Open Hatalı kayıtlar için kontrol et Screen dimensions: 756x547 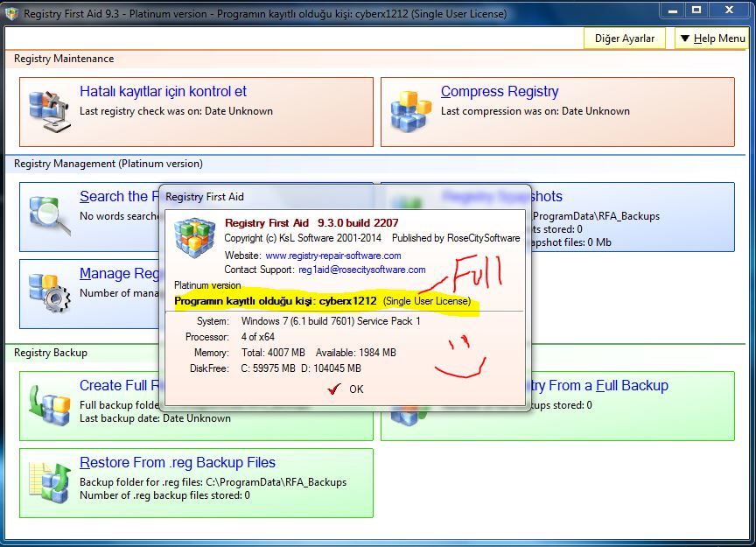coord(163,91)
